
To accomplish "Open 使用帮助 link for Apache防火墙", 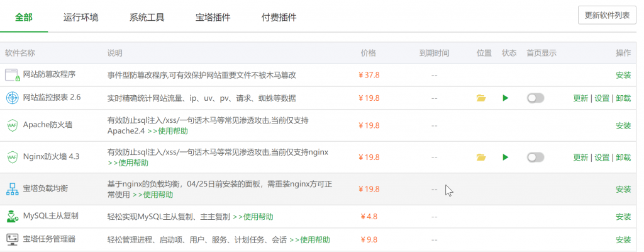I will (167, 131).
